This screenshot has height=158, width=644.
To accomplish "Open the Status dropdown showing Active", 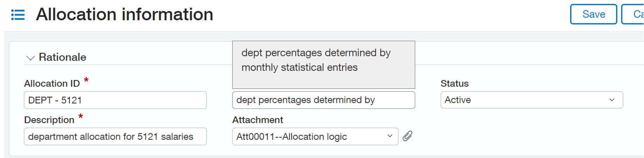I will (526, 100).
